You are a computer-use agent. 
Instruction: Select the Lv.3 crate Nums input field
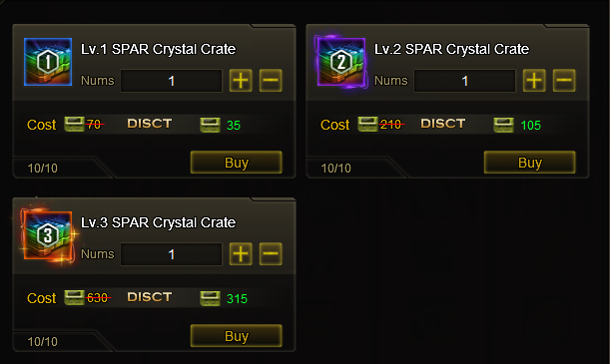click(x=171, y=254)
